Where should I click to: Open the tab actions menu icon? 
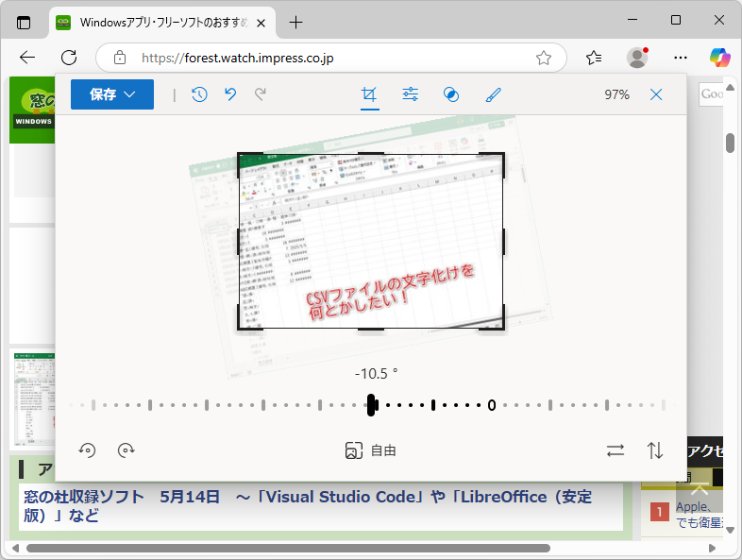pos(24,23)
